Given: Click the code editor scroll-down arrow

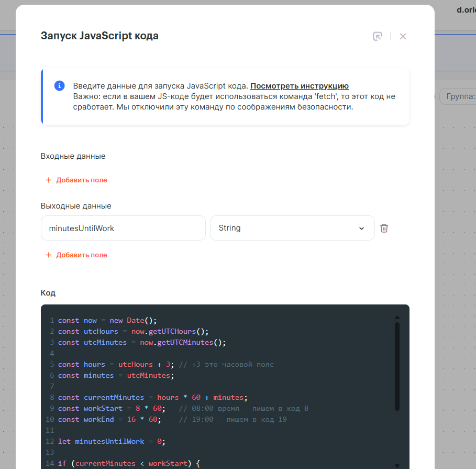Looking at the screenshot, I should click(397, 465).
